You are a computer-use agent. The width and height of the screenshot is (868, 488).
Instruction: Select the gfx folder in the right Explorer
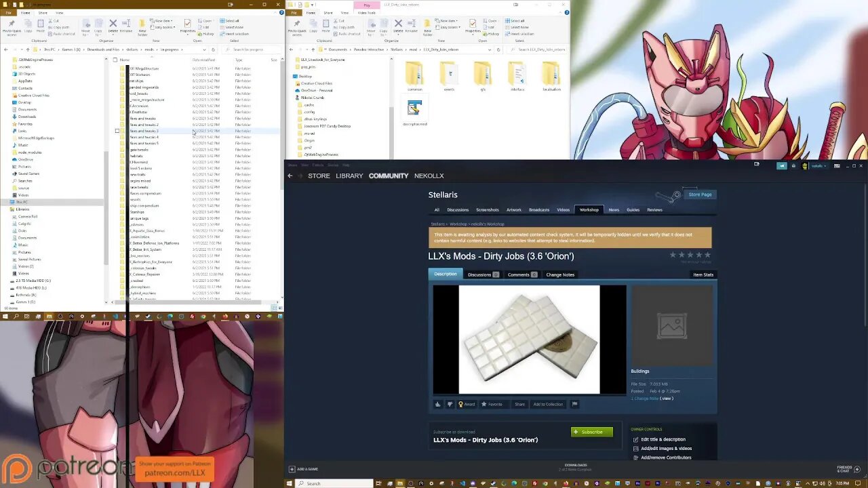482,76
